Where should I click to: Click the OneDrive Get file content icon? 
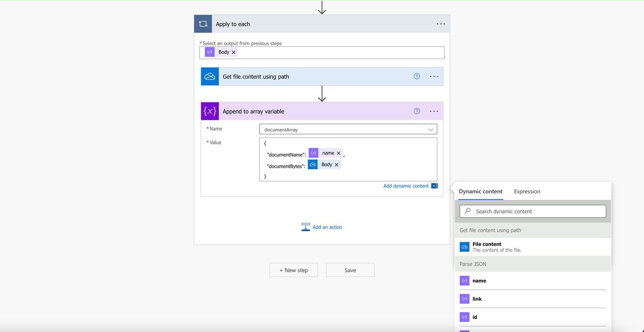[x=210, y=76]
